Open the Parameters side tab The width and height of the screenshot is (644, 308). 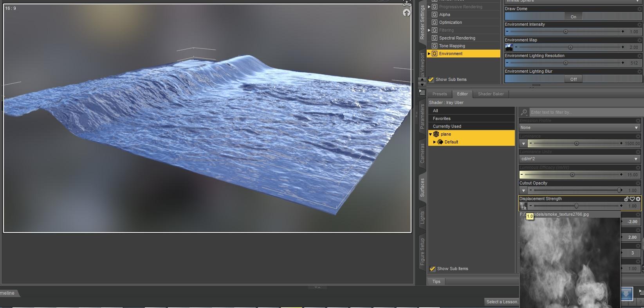tap(422, 116)
